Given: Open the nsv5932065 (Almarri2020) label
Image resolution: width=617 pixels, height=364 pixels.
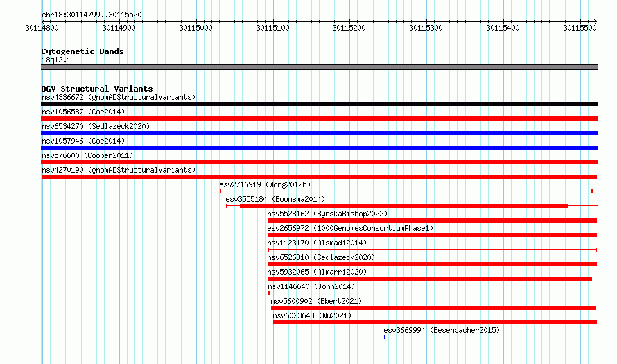Looking at the screenshot, I should (317, 272).
